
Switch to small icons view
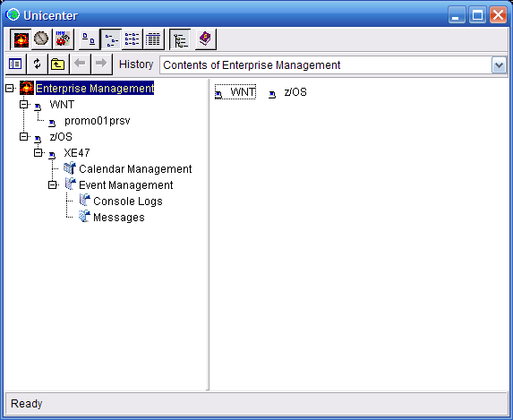click(111, 39)
